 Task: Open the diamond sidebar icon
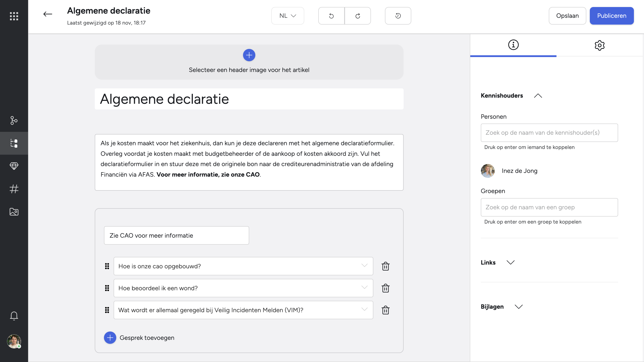(x=14, y=166)
